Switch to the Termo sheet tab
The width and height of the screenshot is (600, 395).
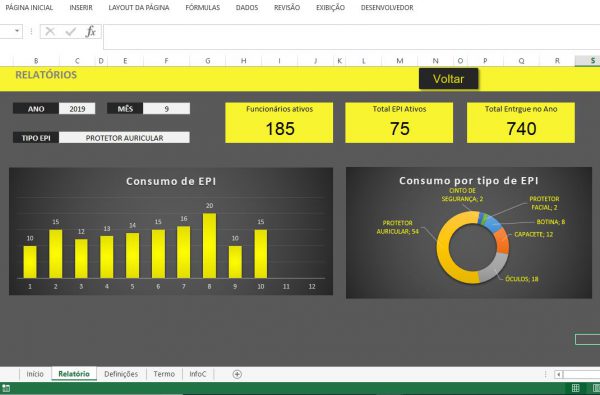pyautogui.click(x=164, y=374)
